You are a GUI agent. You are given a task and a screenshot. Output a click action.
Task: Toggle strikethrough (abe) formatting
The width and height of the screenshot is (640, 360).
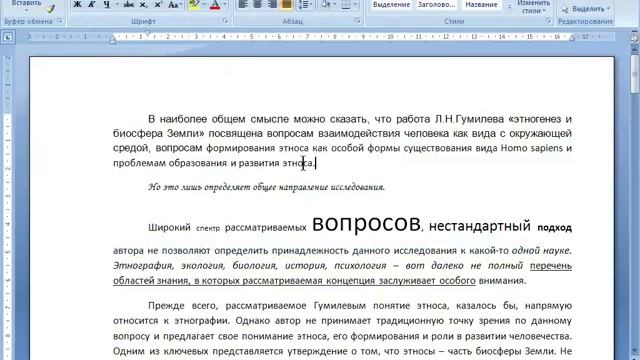coord(129,5)
